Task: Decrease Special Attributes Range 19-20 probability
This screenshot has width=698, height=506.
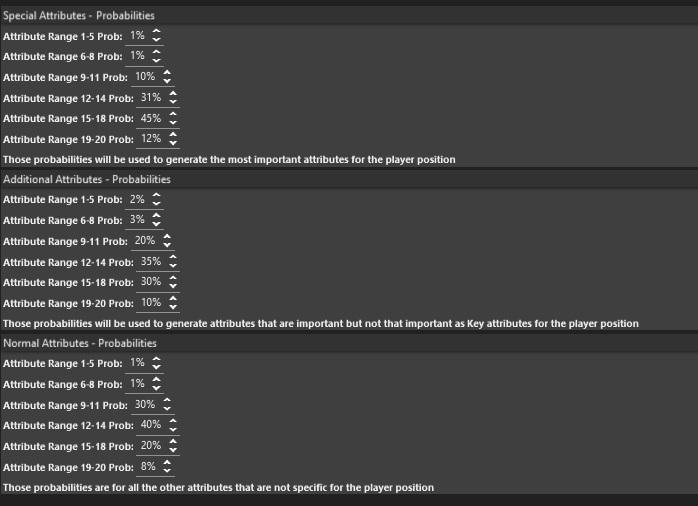Action: [173, 143]
